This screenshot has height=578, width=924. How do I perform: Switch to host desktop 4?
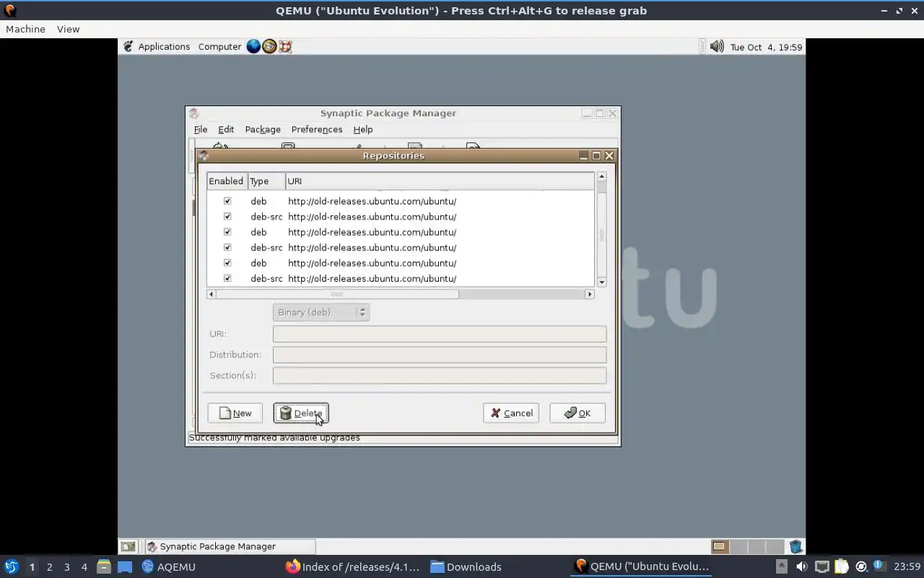point(84,567)
